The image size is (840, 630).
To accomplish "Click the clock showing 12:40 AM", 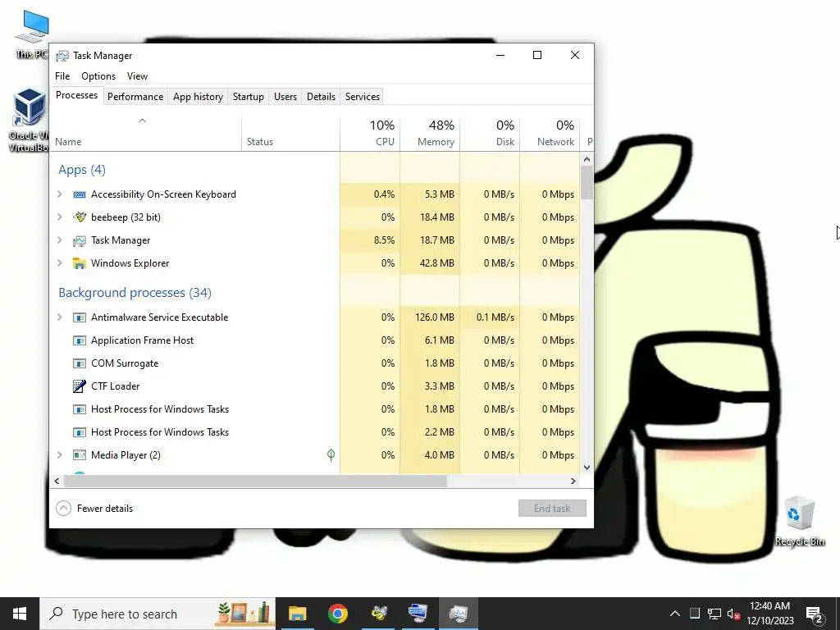I will (x=769, y=614).
